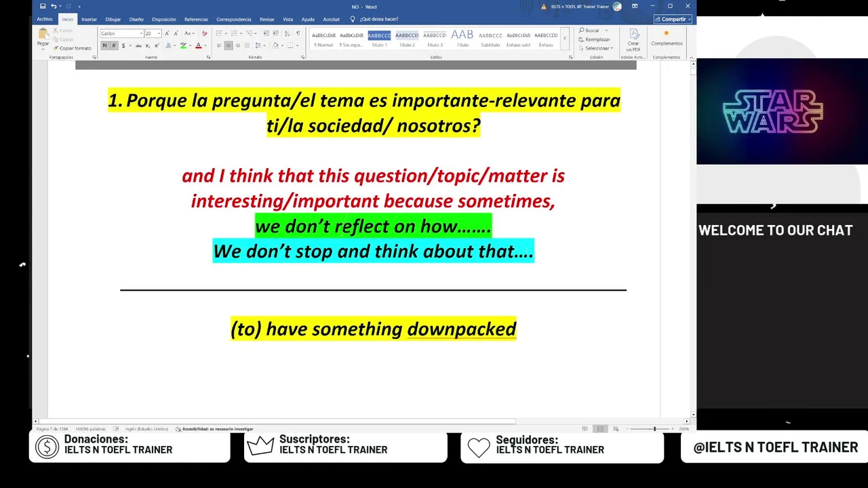
Task: Toggle underline (S) formatting
Action: [123, 45]
